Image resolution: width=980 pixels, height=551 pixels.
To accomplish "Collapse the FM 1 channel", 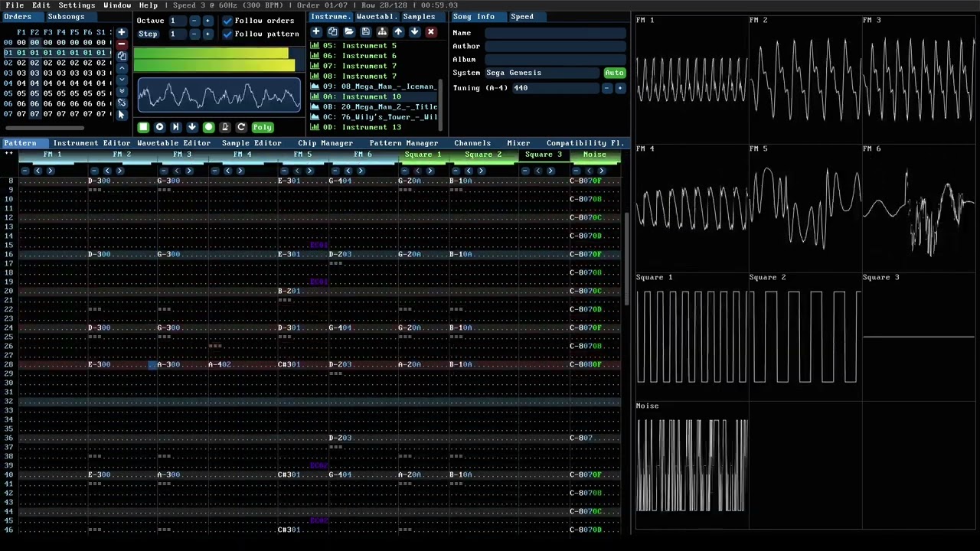I will (25, 171).
